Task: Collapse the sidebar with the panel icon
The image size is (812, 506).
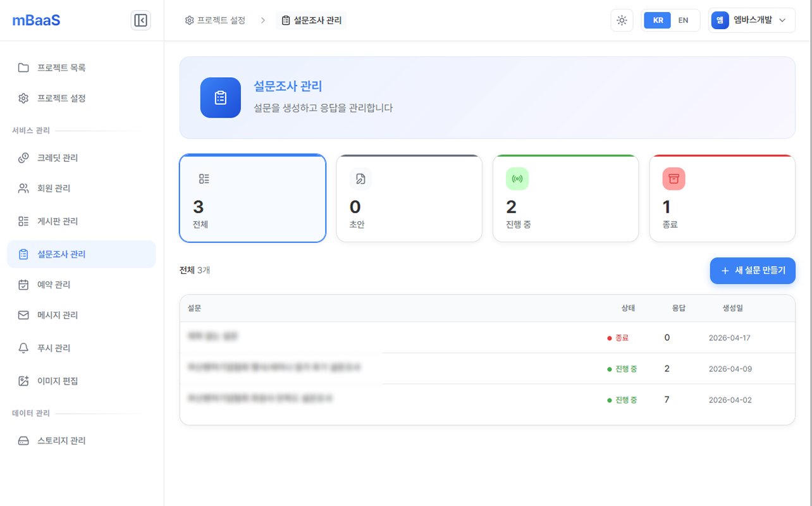Action: [141, 20]
